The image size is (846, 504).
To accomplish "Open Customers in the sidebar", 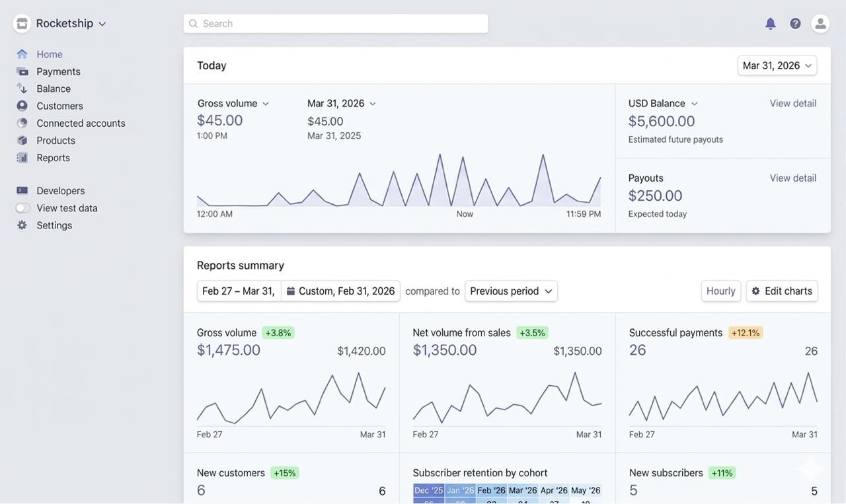I will coord(59,106).
